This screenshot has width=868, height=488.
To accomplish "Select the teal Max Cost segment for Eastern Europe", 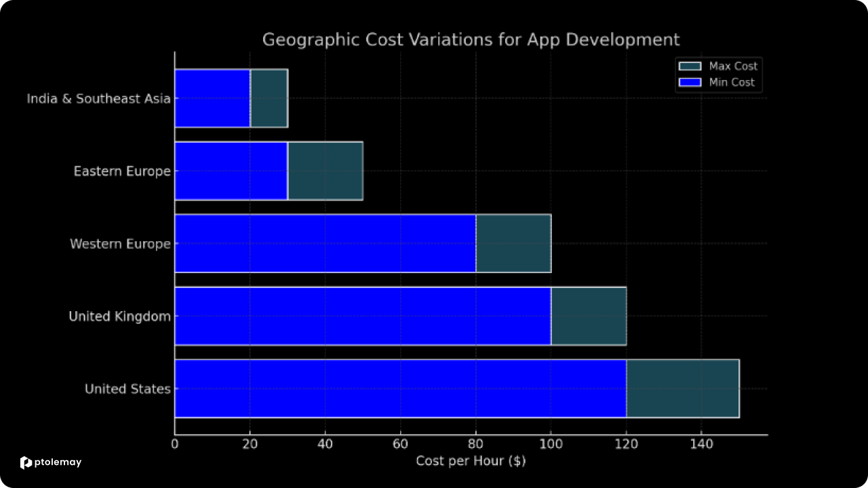I will (x=325, y=171).
